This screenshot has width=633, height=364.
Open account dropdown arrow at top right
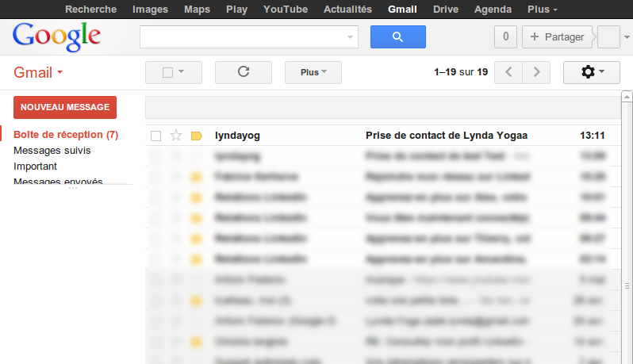point(627,37)
